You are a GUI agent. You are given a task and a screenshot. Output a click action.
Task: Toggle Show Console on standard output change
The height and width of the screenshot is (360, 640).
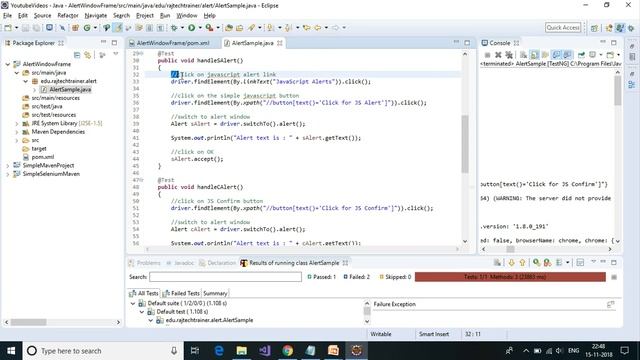point(556,55)
